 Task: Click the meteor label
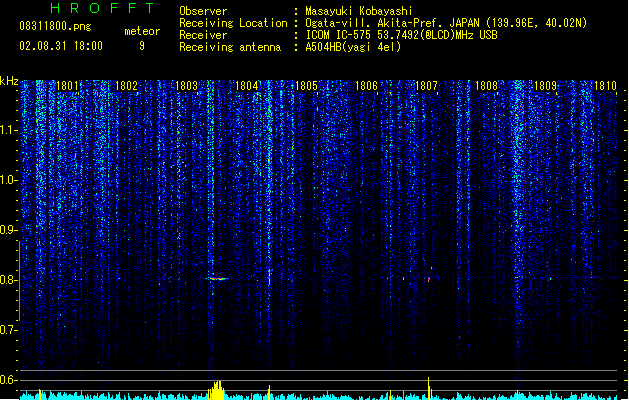[142, 31]
